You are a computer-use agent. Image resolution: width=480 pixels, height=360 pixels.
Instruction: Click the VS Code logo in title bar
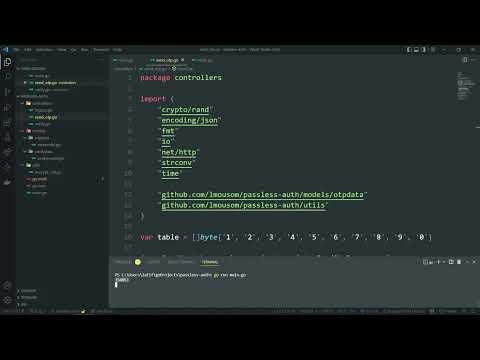(x=5, y=50)
